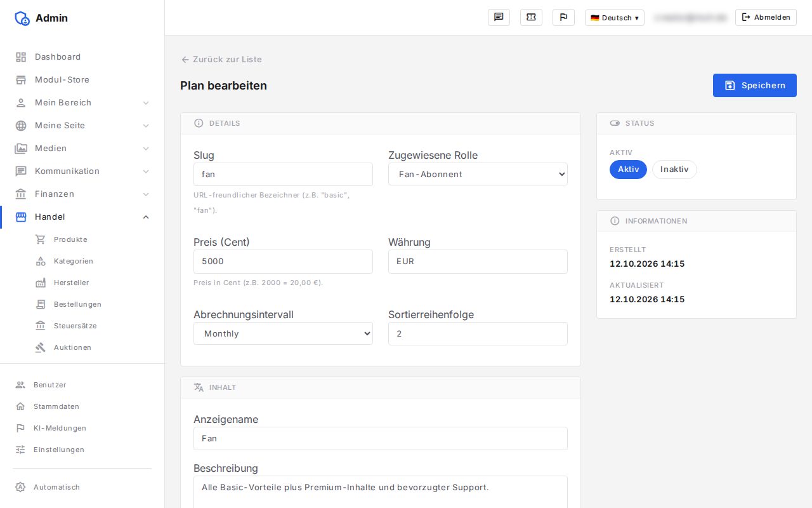The width and height of the screenshot is (812, 508).
Task: Click the Bestellungen receipt icon
Action: pos(41,304)
